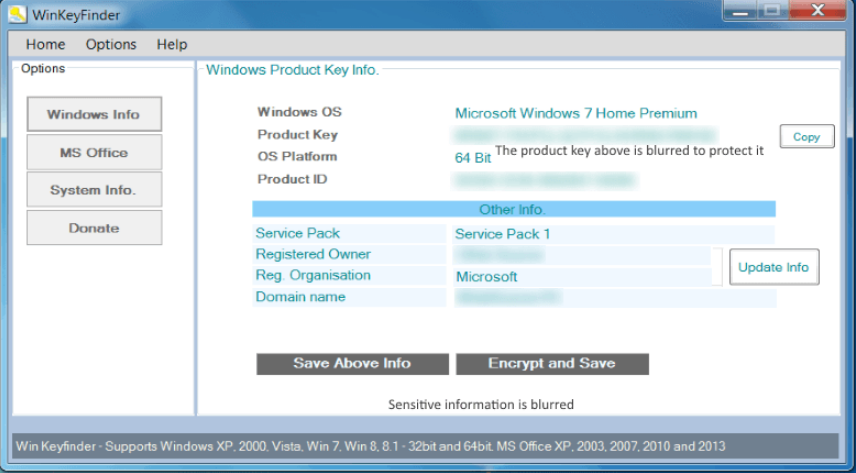Image resolution: width=856 pixels, height=473 pixels.
Task: Open the Help menu
Action: pos(172,44)
